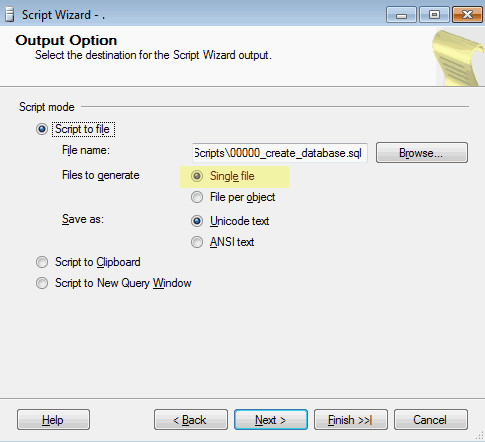
Task: Click the scroll graphic in the wizard header
Action: pos(460,57)
